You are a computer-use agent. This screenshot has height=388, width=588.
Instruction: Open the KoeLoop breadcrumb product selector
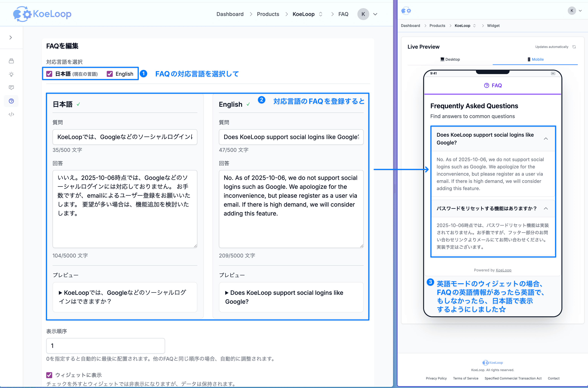tap(321, 14)
